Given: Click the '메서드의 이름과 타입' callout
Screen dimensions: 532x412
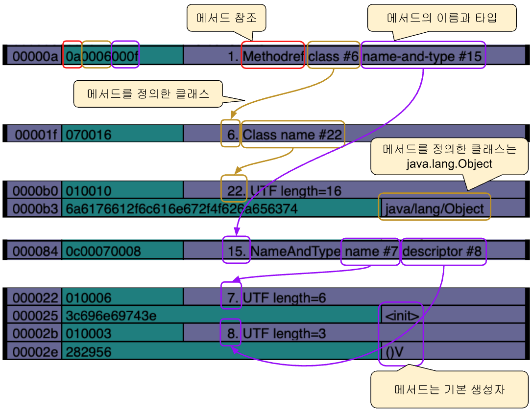Looking at the screenshot, I should point(442,18).
